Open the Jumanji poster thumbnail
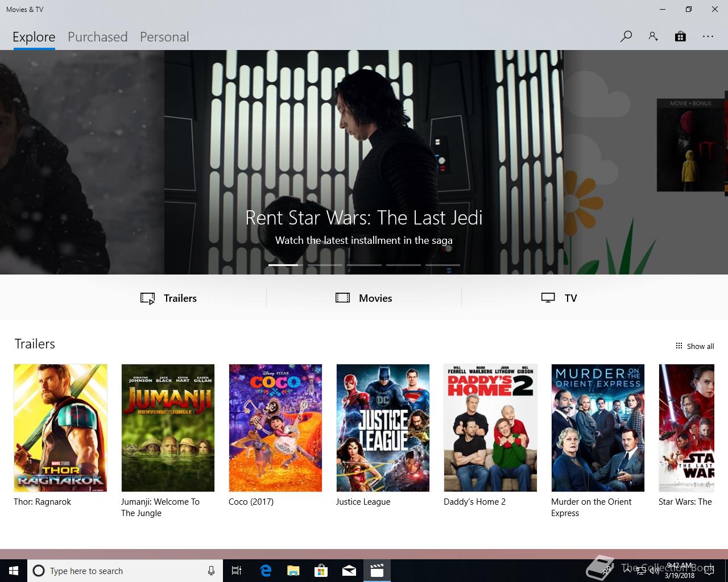Viewport: 728px width, 582px height. [168, 428]
